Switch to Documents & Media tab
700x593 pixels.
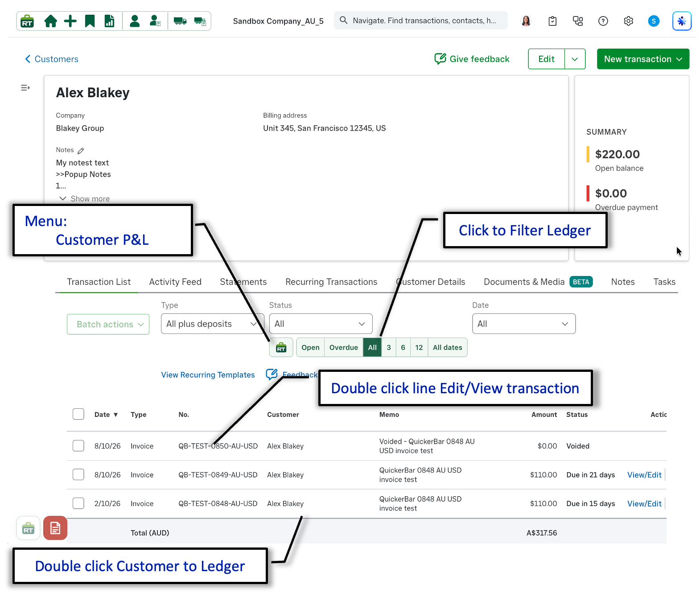point(538,282)
